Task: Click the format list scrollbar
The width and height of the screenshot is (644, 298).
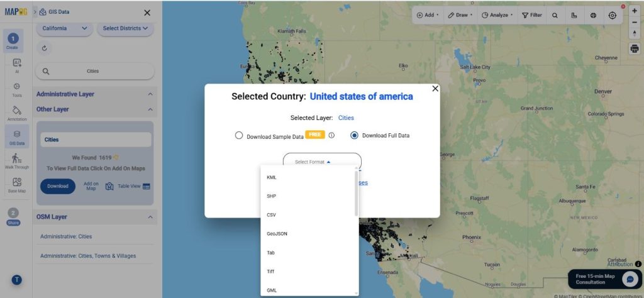Action: (356, 194)
